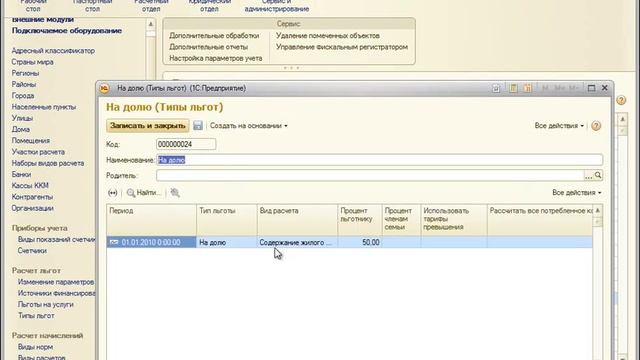The height and width of the screenshot is (360, 640).
Task: Open Населенные пункты in navigation
Action: tap(44, 107)
